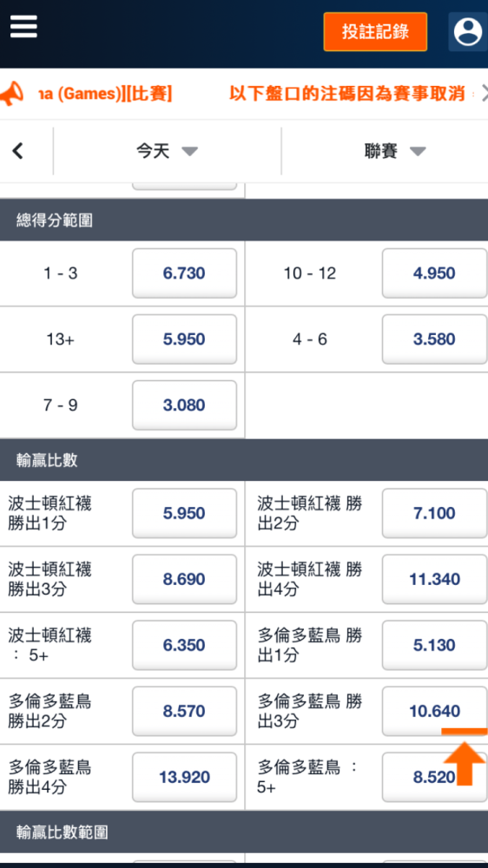Select odds 6.730 for total 1 - 3
Image resolution: width=488 pixels, height=868 pixels.
coord(184,273)
